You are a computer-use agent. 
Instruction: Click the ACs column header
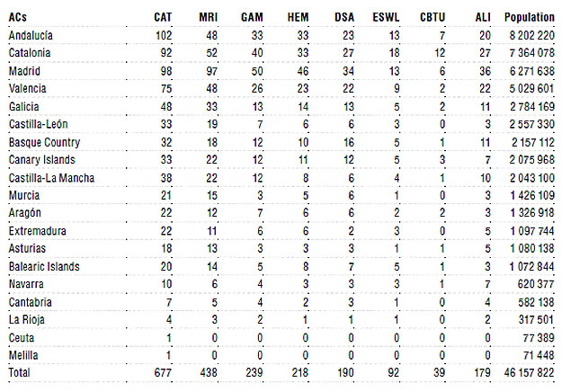pyautogui.click(x=18, y=17)
